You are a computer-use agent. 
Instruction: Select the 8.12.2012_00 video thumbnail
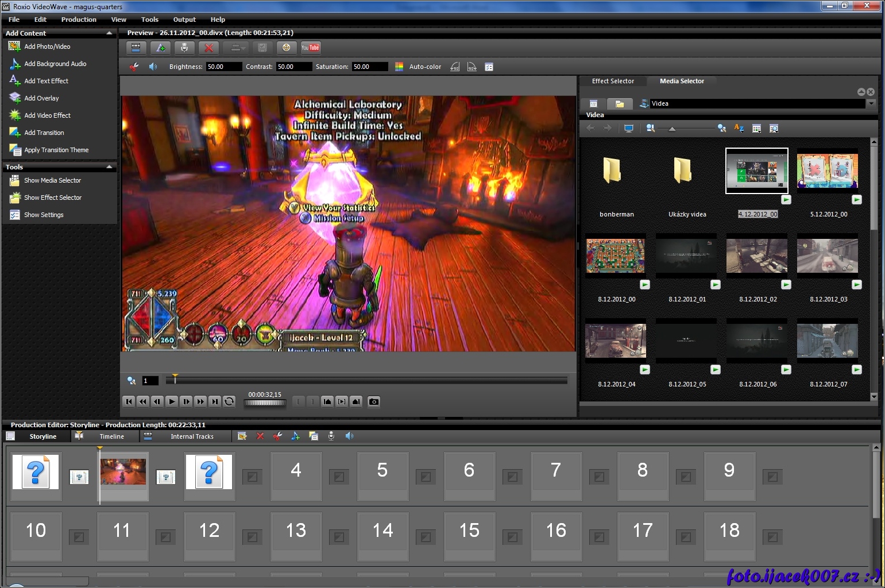pyautogui.click(x=616, y=256)
